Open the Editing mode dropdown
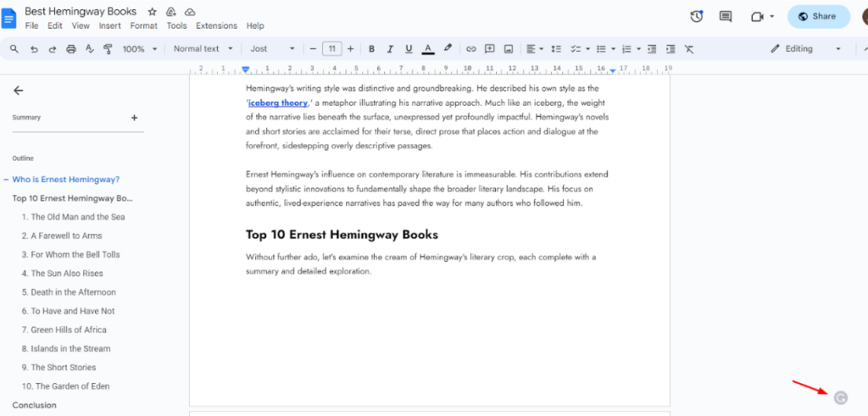 [806, 48]
